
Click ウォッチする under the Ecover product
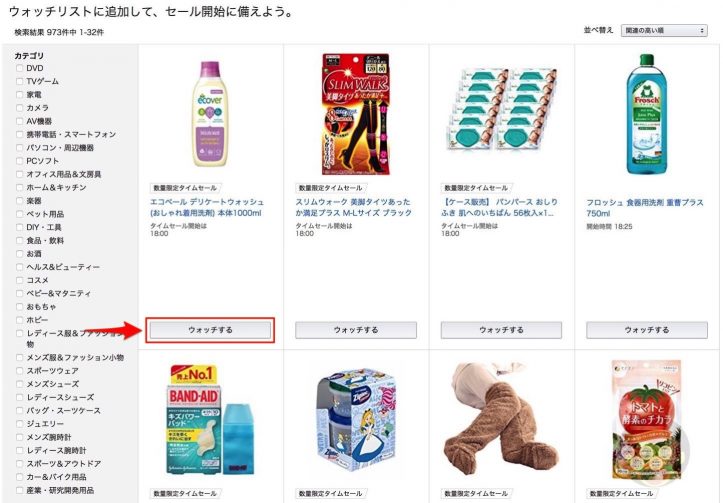pos(210,330)
